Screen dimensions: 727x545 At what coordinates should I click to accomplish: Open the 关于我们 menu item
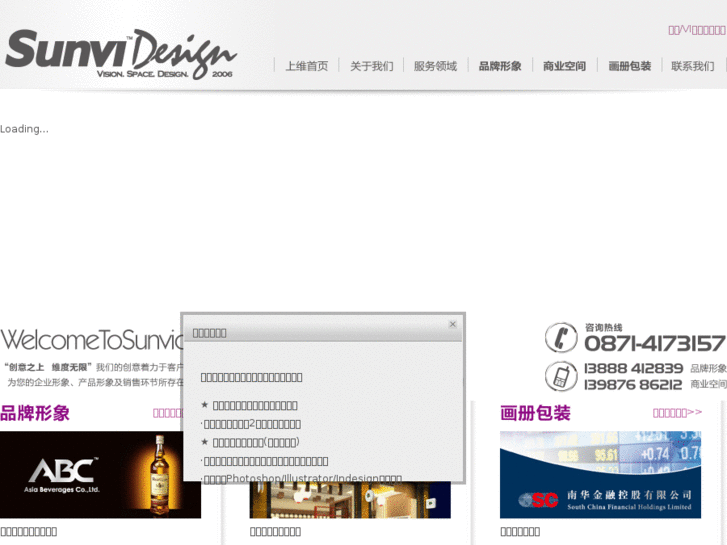[x=371, y=66]
